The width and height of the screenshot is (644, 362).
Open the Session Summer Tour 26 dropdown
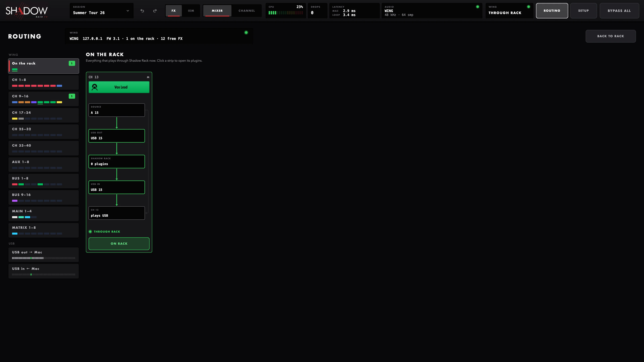click(101, 11)
